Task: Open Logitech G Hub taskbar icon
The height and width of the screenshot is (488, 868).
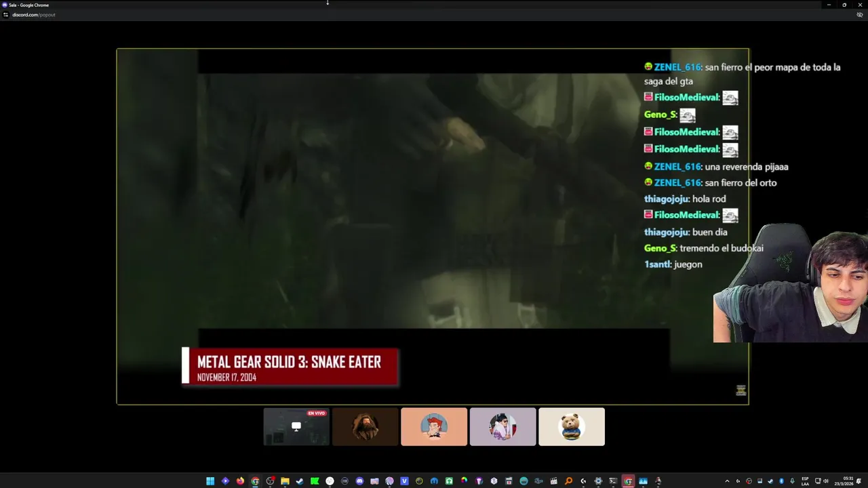Action: pos(583,481)
